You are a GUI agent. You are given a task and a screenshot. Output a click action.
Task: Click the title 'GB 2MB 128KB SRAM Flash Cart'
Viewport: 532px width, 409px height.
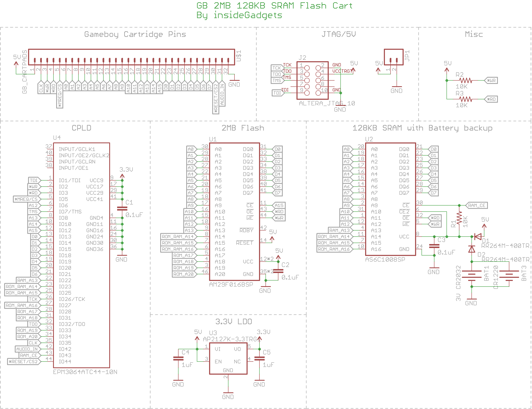(x=274, y=6)
